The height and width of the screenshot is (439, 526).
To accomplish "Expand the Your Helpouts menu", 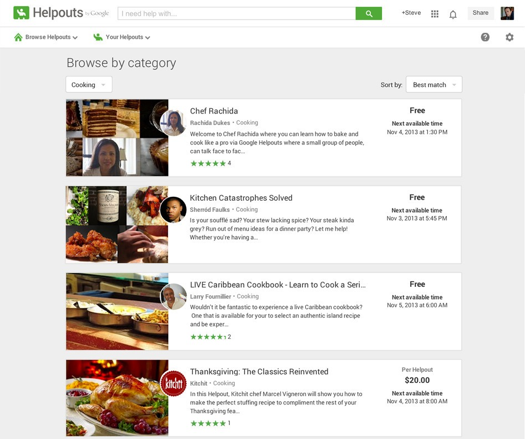I will click(121, 37).
